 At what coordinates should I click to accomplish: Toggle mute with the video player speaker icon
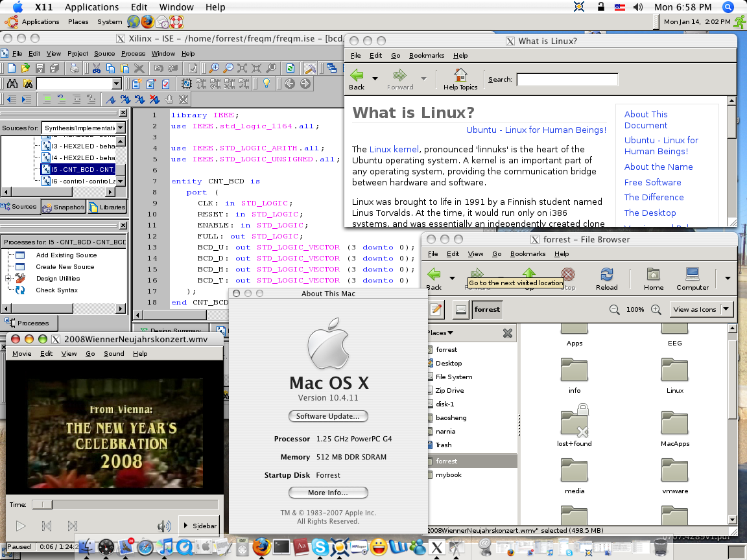[164, 526]
